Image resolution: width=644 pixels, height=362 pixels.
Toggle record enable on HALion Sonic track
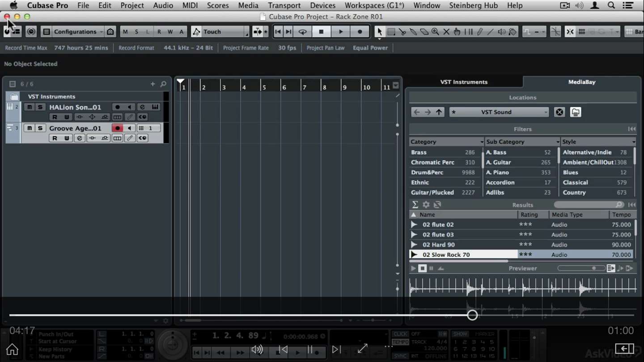tap(118, 107)
